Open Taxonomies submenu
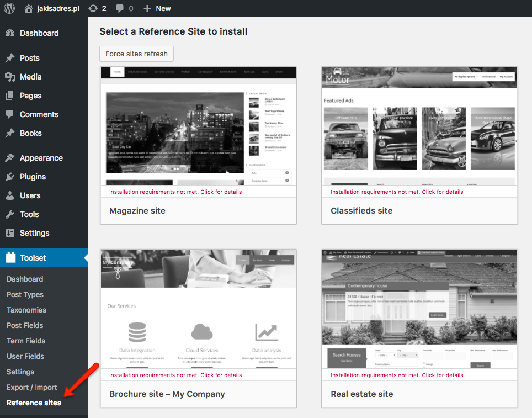The width and height of the screenshot is (532, 418). coord(26,310)
